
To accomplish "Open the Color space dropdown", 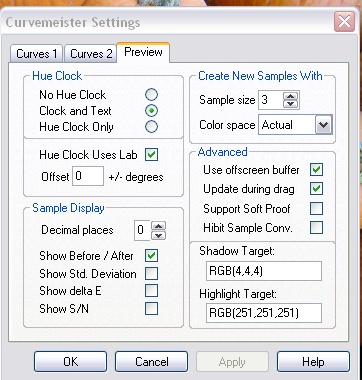I will point(323,125).
